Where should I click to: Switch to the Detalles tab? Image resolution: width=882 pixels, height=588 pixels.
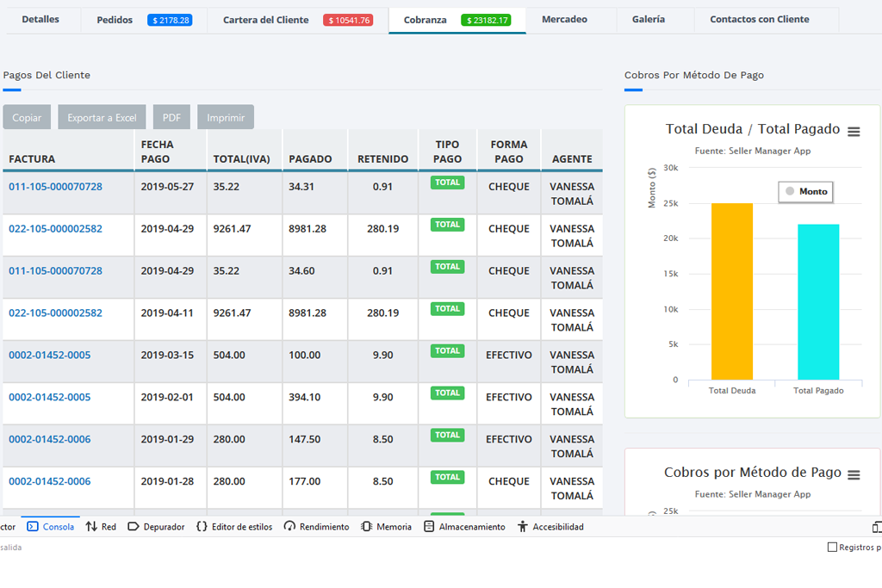(x=40, y=20)
